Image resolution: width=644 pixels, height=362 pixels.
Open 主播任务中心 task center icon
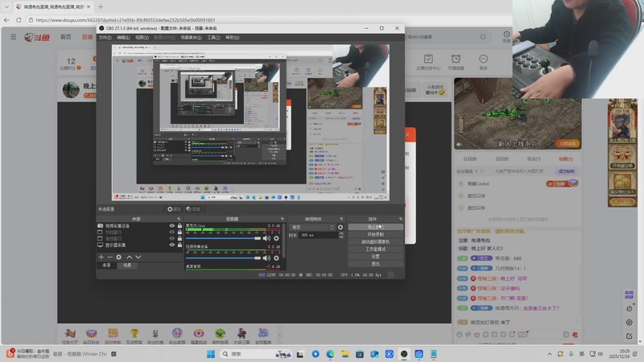pos(428,62)
